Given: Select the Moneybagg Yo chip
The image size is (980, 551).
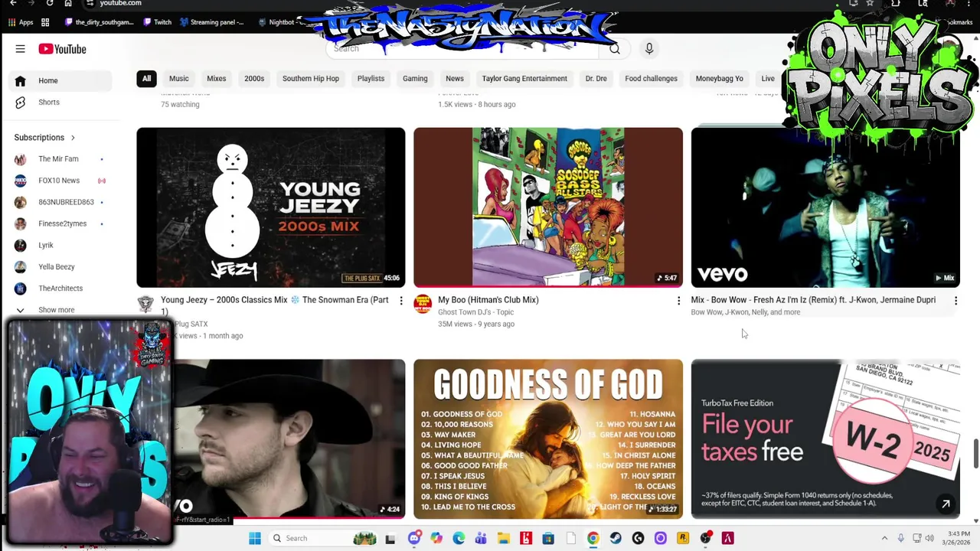Looking at the screenshot, I should point(719,78).
